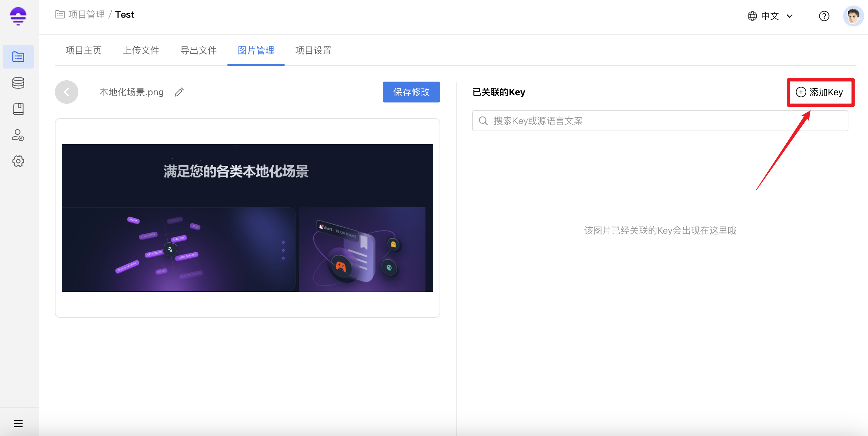
Task: Open the settings gear sidebar icon
Action: pyautogui.click(x=18, y=161)
